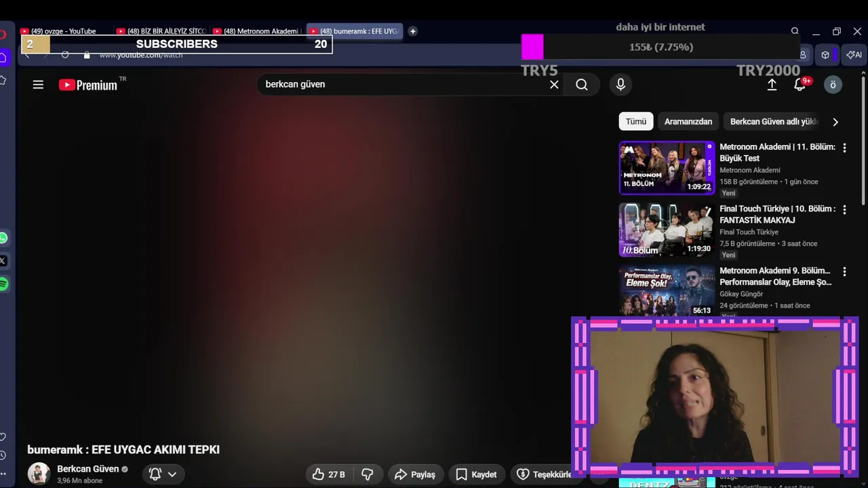
Task: Open options for Metronom Akademi 9. Bölüm video
Action: point(844,272)
